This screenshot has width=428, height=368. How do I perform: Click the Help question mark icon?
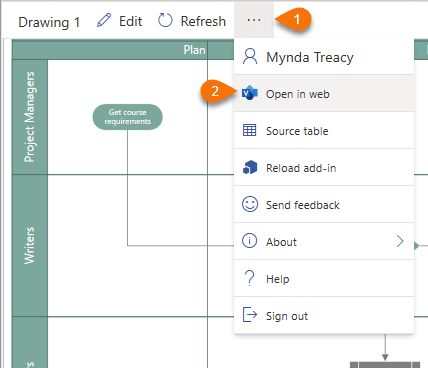tap(250, 278)
